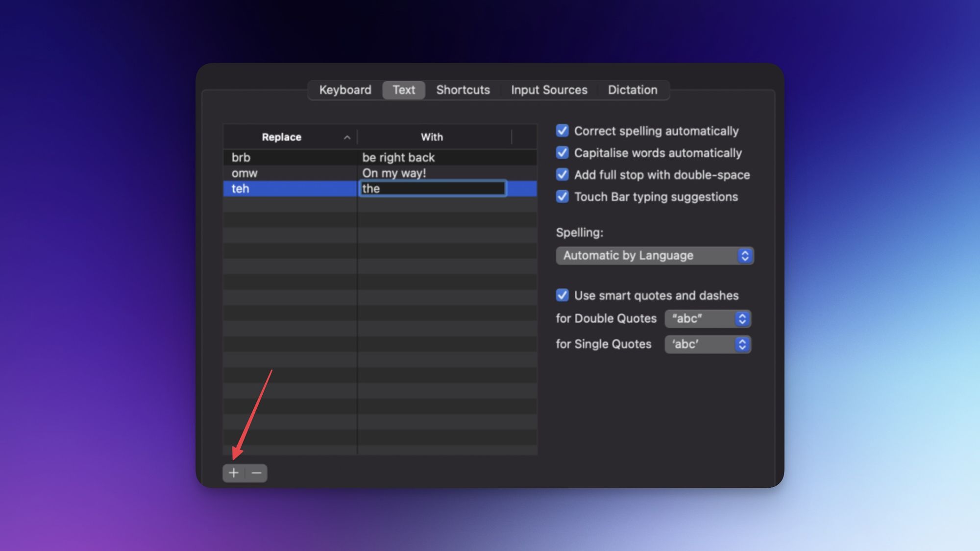The width and height of the screenshot is (980, 551).
Task: Click the plus button to add replacement
Action: 234,473
